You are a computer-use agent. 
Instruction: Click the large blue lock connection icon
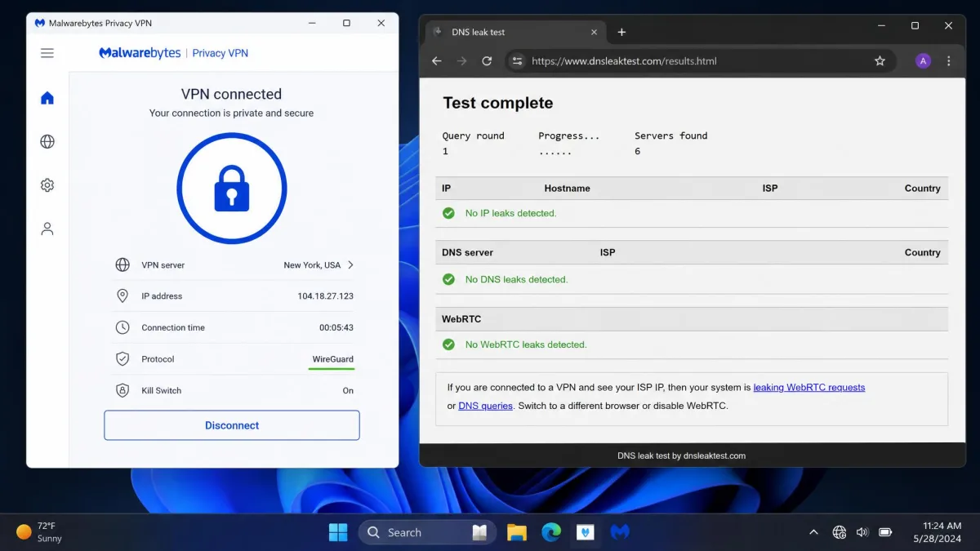click(x=232, y=189)
